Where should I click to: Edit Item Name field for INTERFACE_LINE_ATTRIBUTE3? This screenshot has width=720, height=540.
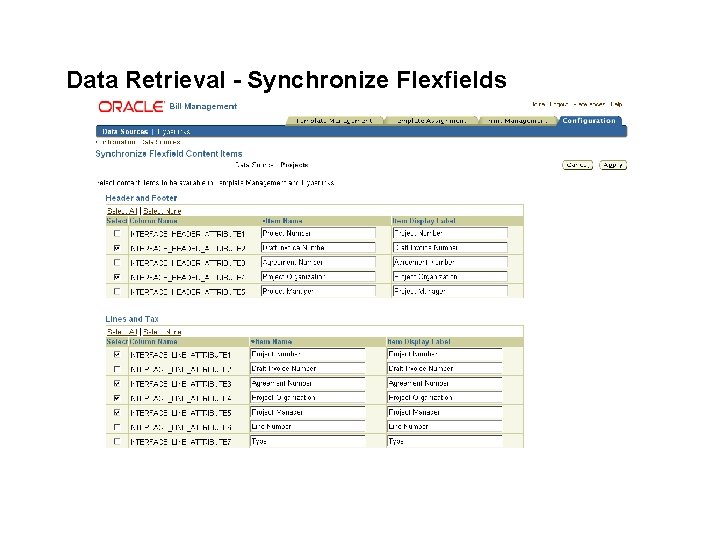point(308,383)
